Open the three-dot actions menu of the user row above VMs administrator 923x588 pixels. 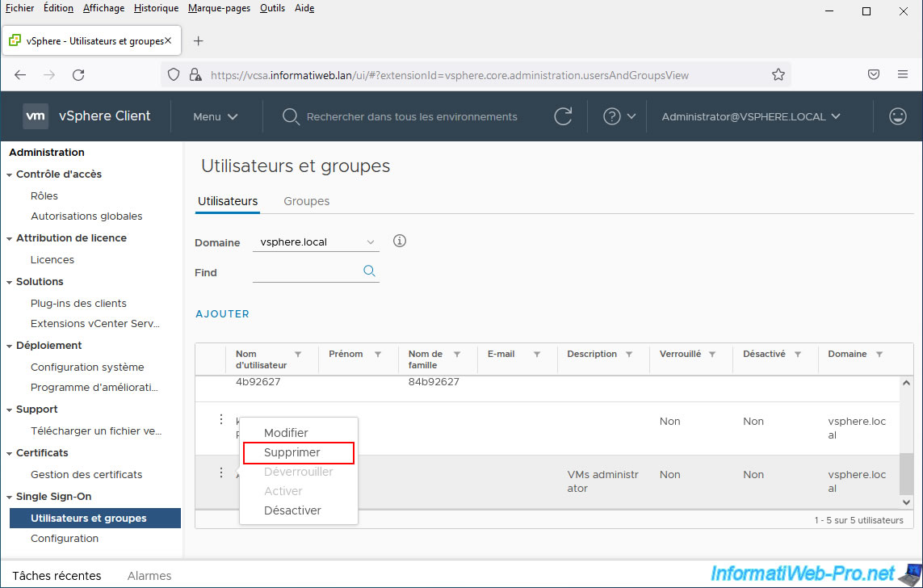pyautogui.click(x=220, y=419)
